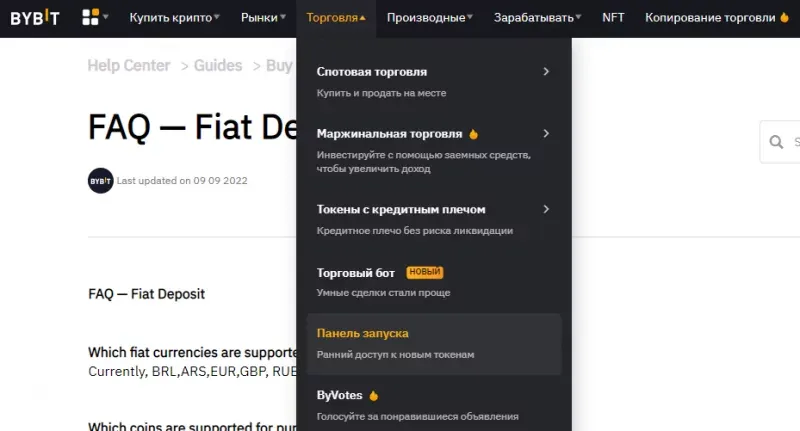Expand the Зарабатывать menu
The height and width of the screenshot is (431, 800).
tap(537, 18)
